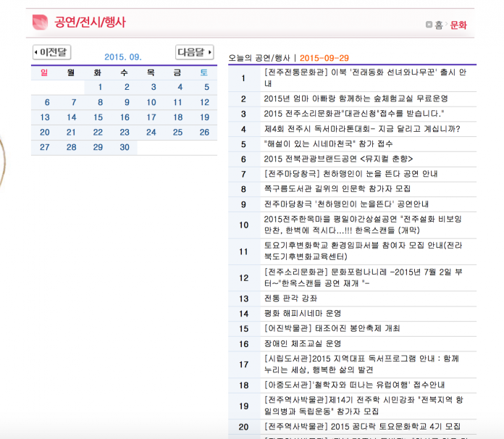The height and width of the screenshot is (439, 504).
Task: Open event 10 전주한옥마을 평일야간상설공연
Action: [363, 225]
